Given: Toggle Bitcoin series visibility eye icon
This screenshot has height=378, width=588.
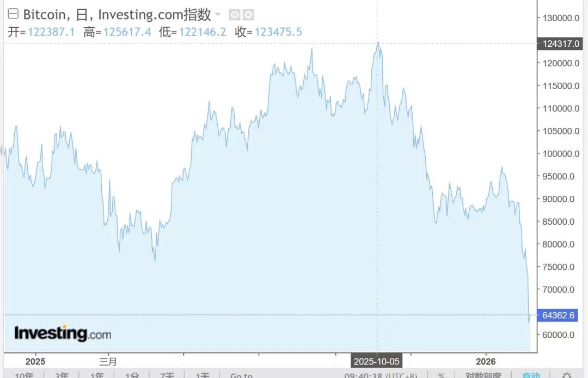Looking at the screenshot, I should coord(235,15).
